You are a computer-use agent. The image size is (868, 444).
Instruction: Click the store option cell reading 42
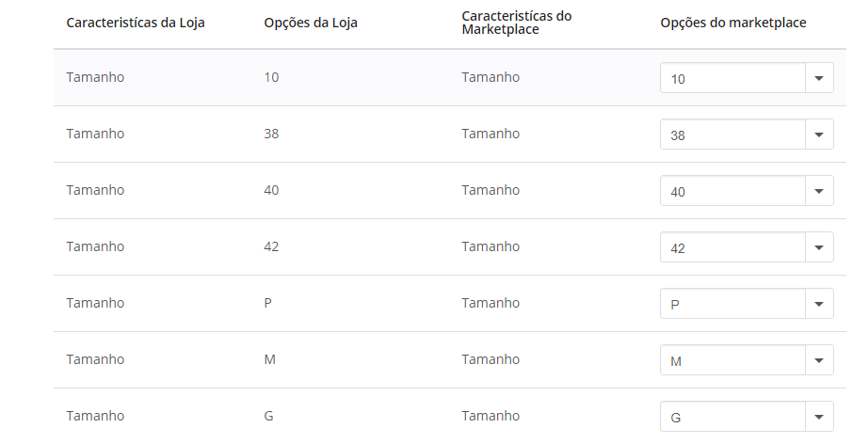coord(271,246)
